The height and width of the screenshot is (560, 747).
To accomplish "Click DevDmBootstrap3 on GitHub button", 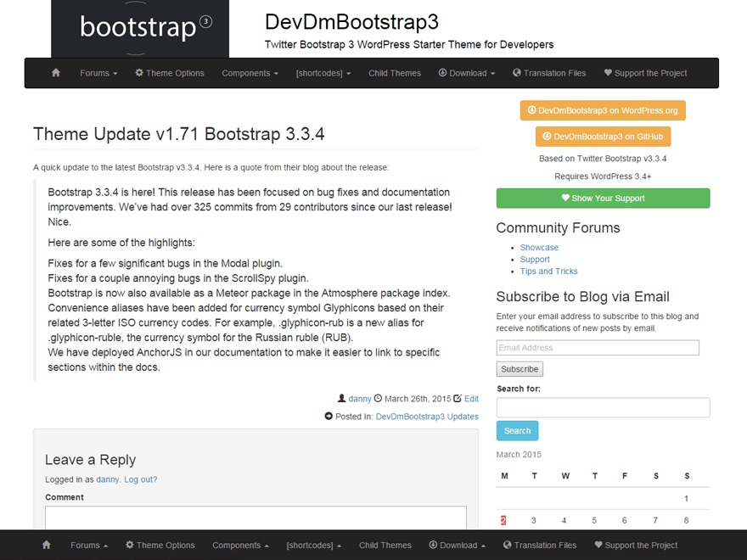I will click(x=603, y=137).
